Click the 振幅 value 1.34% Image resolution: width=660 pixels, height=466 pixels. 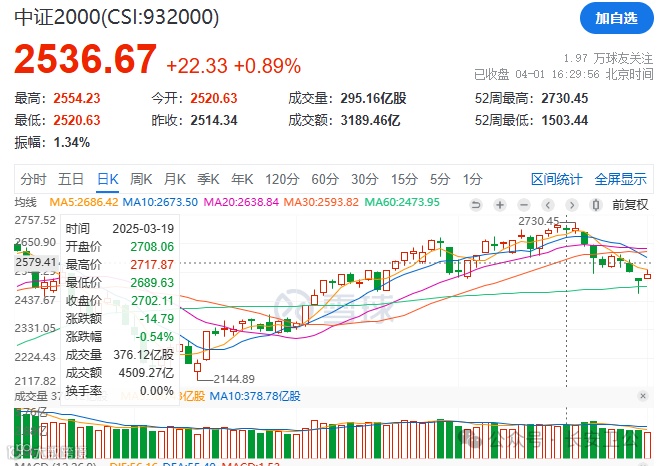72,142
